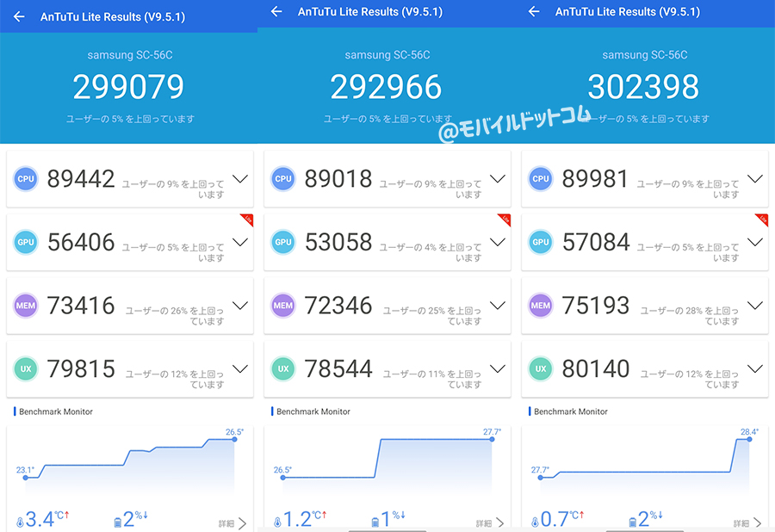Expand the UX 79815 score details
The height and width of the screenshot is (532, 775).
[x=240, y=369]
